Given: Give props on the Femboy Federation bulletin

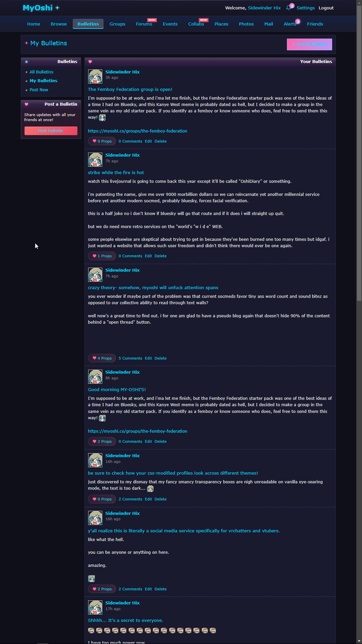Looking at the screenshot, I should (x=102, y=141).
